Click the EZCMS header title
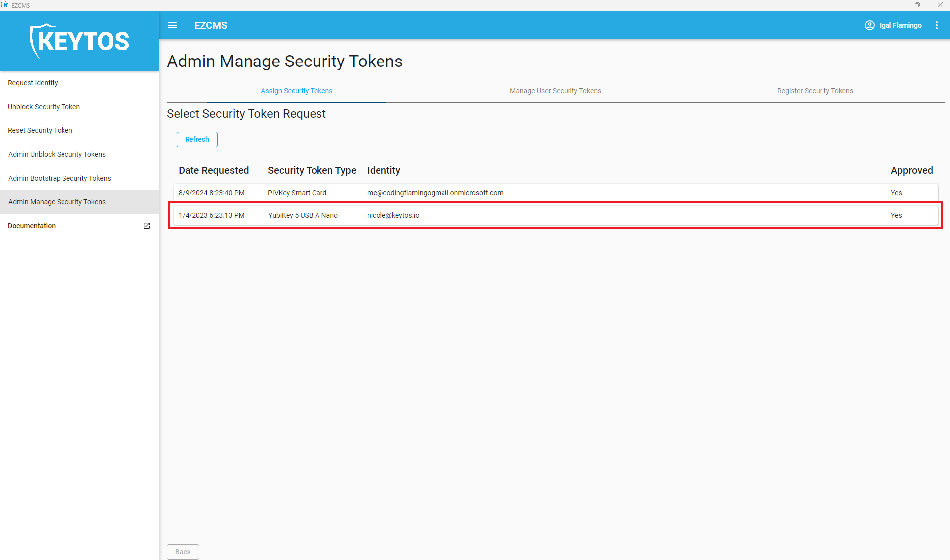The height and width of the screenshot is (560, 950). tap(211, 25)
